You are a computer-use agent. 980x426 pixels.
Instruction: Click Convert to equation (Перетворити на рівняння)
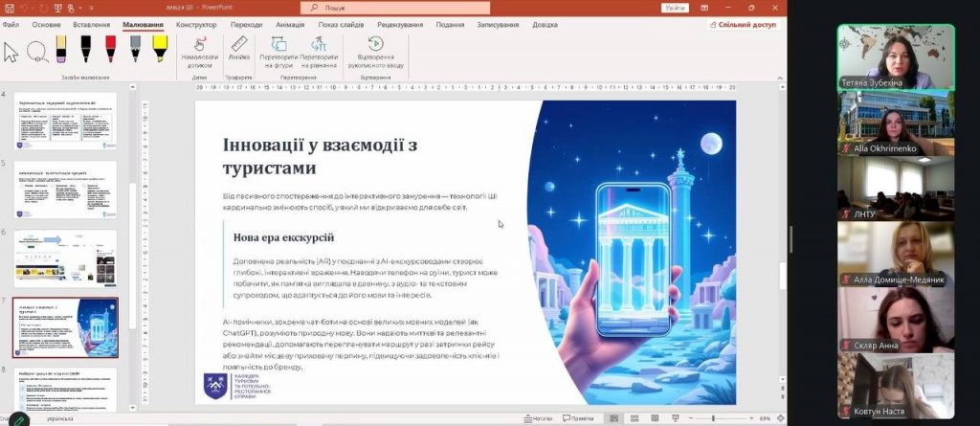click(x=319, y=51)
